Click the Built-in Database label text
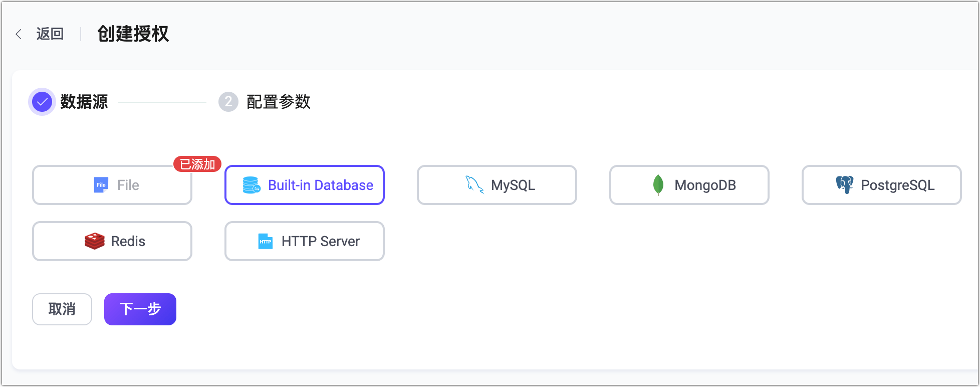Image resolution: width=980 pixels, height=387 pixels. (321, 185)
